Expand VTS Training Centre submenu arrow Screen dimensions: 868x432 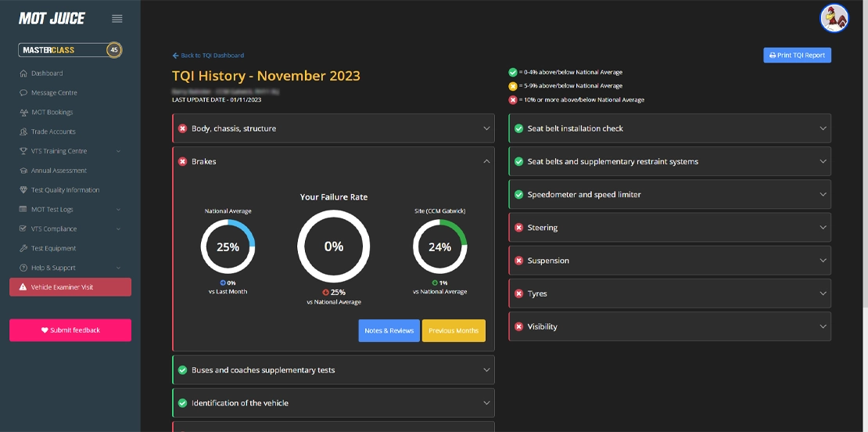coord(118,151)
